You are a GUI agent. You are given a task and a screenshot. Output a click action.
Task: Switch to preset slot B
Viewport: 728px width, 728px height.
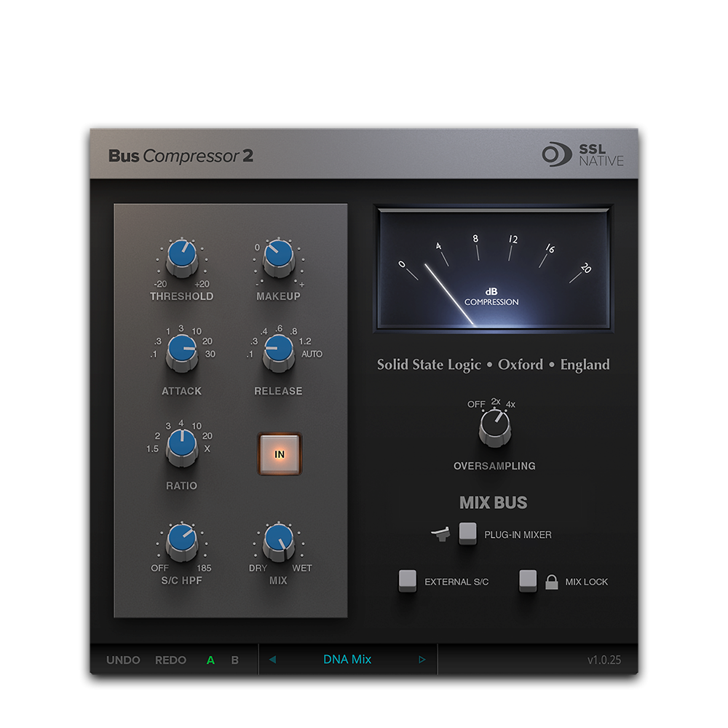[x=235, y=660]
